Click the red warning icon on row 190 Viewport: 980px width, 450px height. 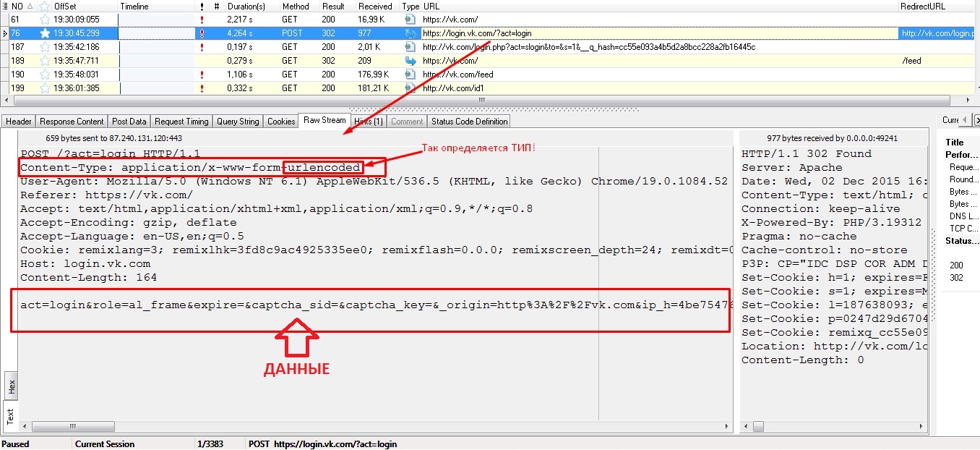[202, 75]
